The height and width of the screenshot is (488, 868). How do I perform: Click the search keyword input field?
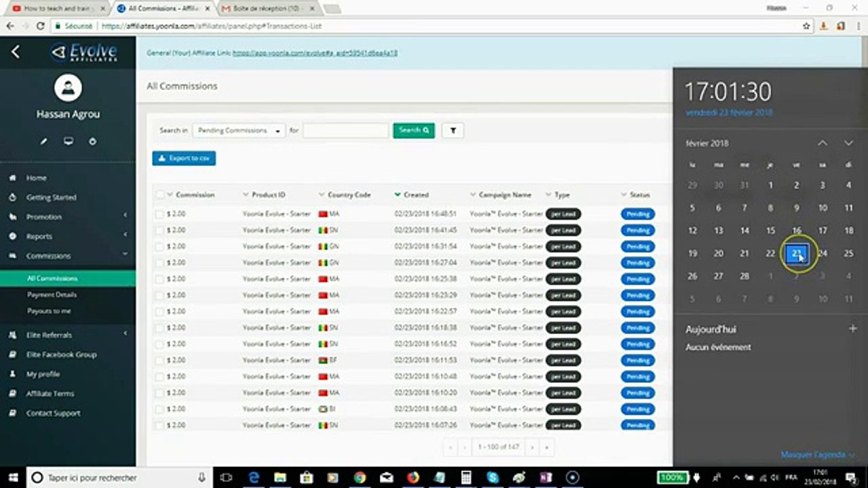[x=346, y=130]
